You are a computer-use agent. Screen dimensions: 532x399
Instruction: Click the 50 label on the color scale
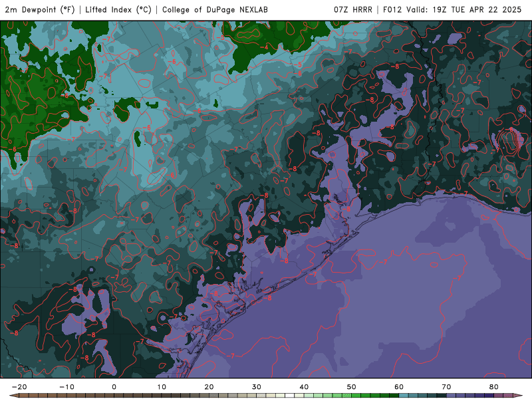click(352, 387)
